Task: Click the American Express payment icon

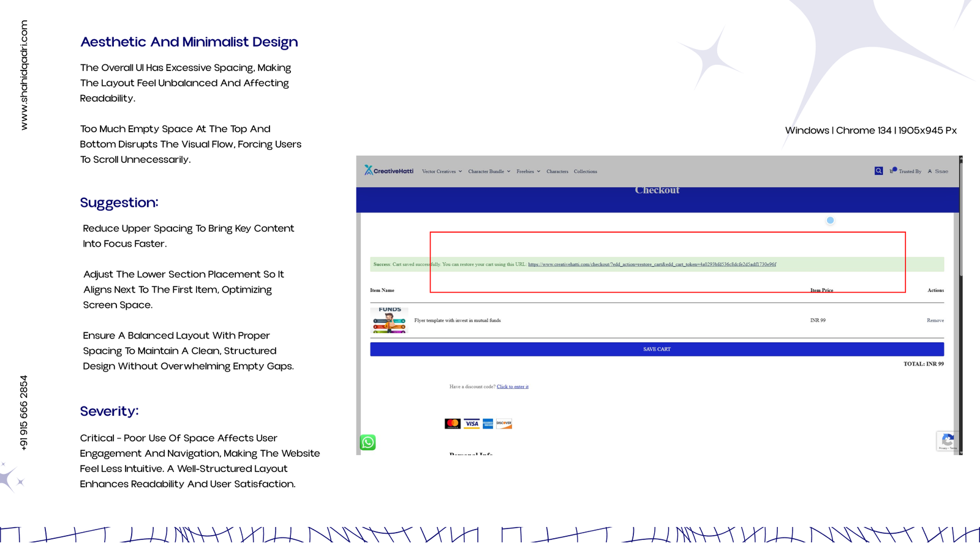Action: click(x=488, y=424)
